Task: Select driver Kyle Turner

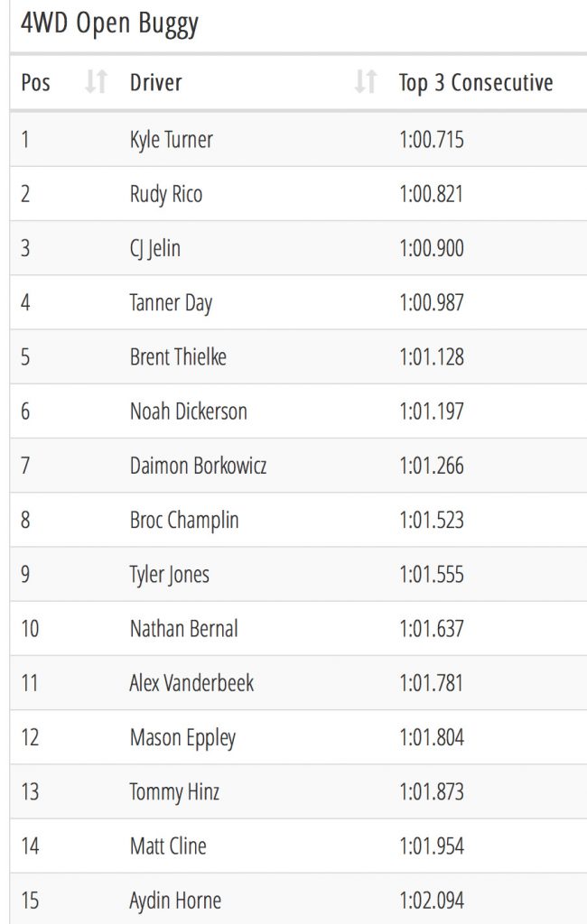Action: 171,140
